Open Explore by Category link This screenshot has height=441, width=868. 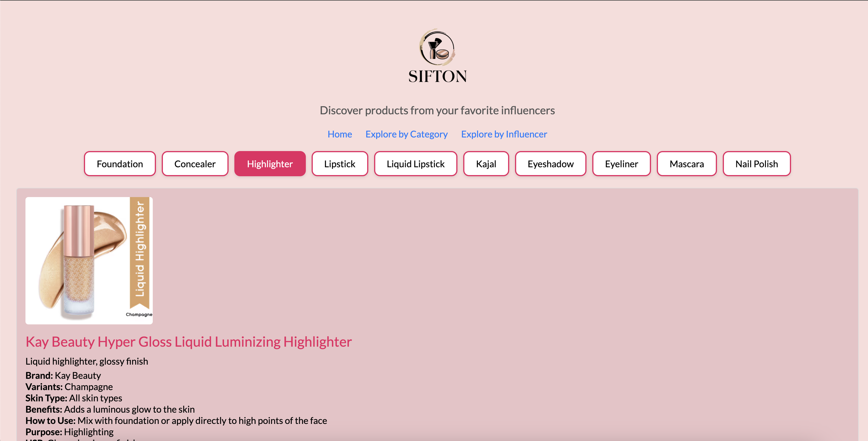coord(407,134)
